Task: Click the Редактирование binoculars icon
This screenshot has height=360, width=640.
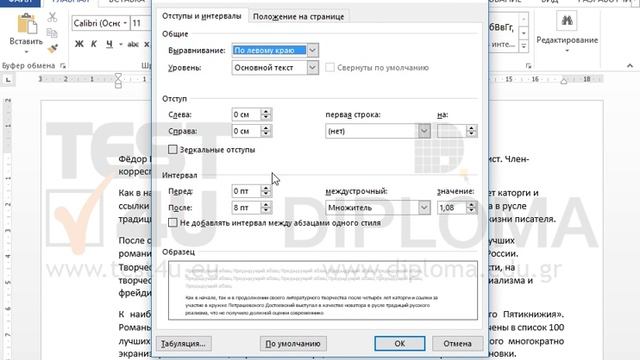Action: coord(567,20)
